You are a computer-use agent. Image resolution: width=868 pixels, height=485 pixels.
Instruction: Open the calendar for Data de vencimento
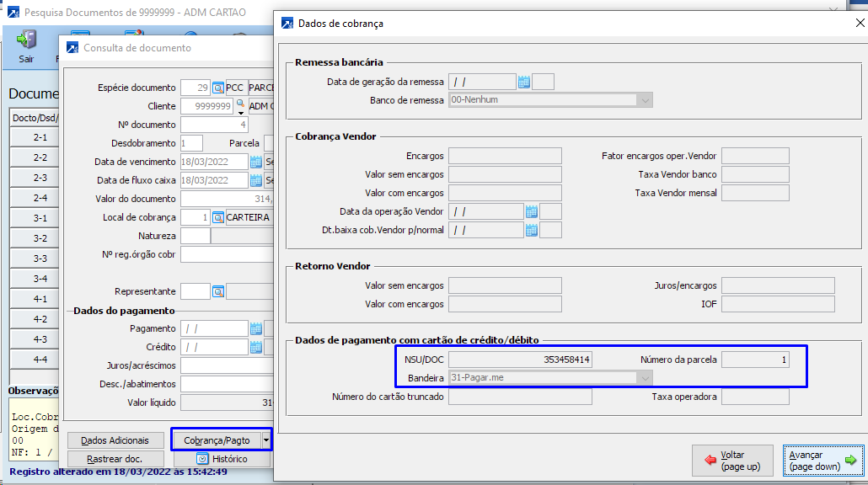(256, 162)
